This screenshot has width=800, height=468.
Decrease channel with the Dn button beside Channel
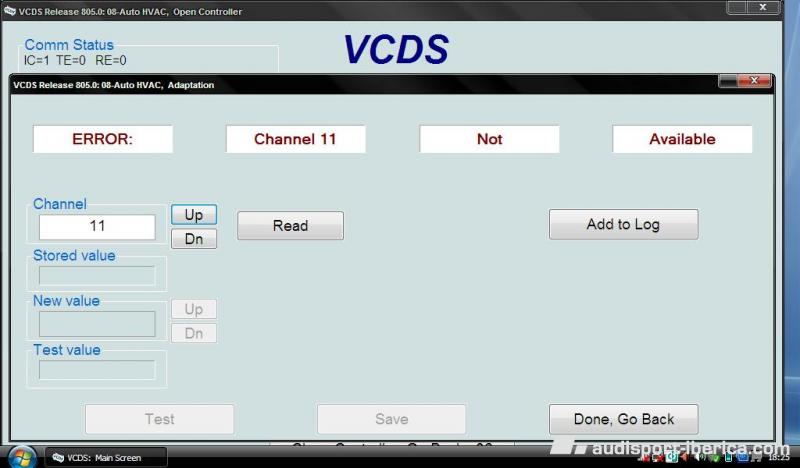click(x=194, y=239)
